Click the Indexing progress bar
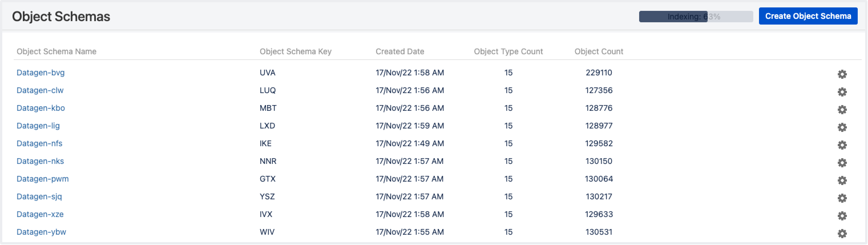The width and height of the screenshot is (868, 245). 695,17
